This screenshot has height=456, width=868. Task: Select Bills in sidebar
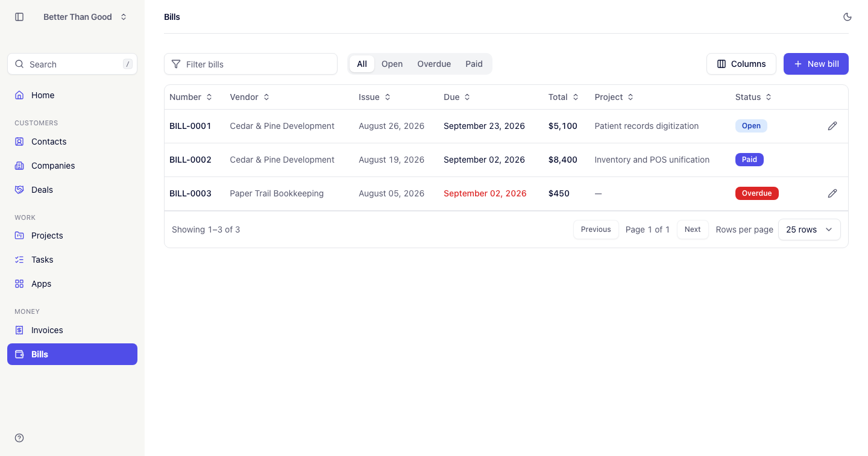72,354
